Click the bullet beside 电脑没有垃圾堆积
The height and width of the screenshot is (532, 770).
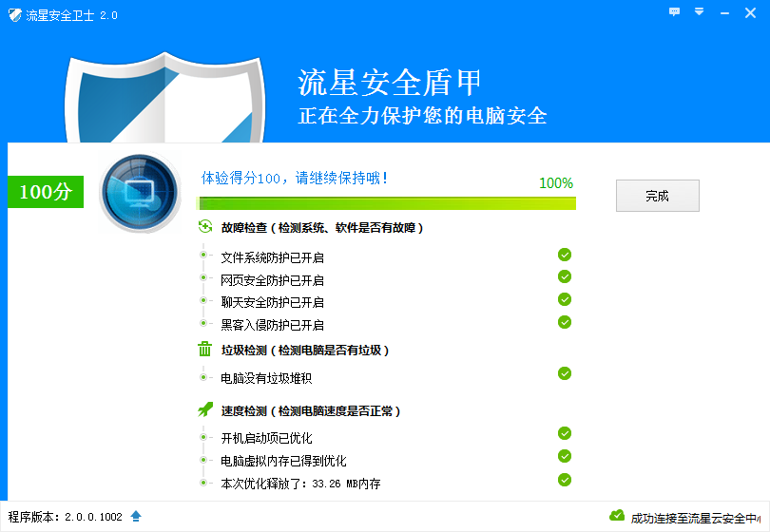click(x=203, y=377)
